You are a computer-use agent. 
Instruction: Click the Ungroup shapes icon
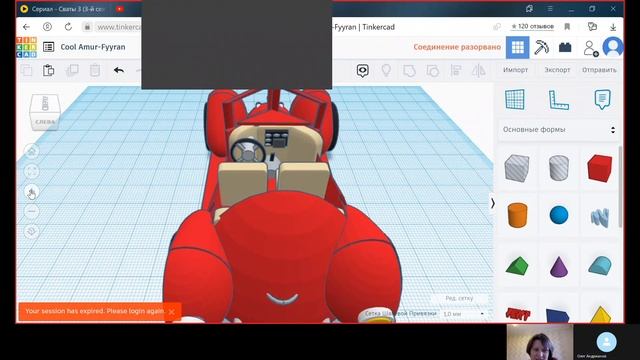433,71
